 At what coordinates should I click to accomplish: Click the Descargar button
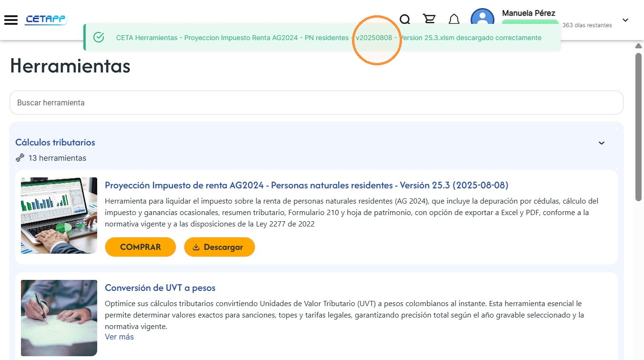220,247
